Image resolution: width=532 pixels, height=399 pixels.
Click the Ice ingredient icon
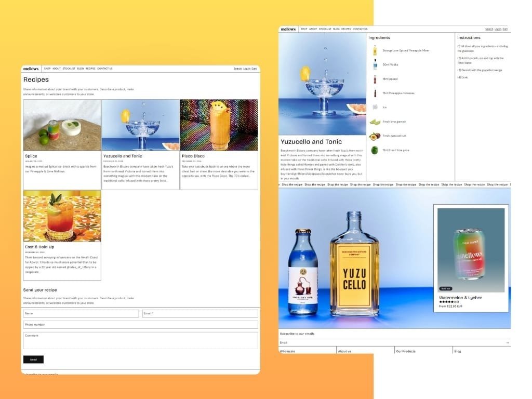375,107
